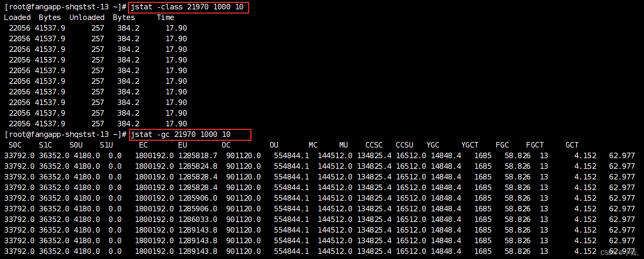Click the jstat -class command text
The width and height of the screenshot is (644, 259).
click(187, 7)
